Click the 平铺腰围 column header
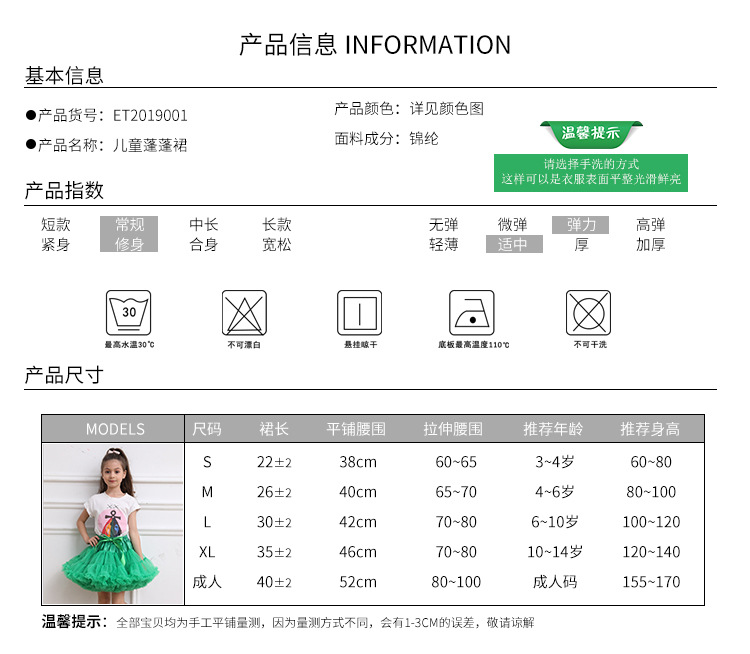 point(356,429)
